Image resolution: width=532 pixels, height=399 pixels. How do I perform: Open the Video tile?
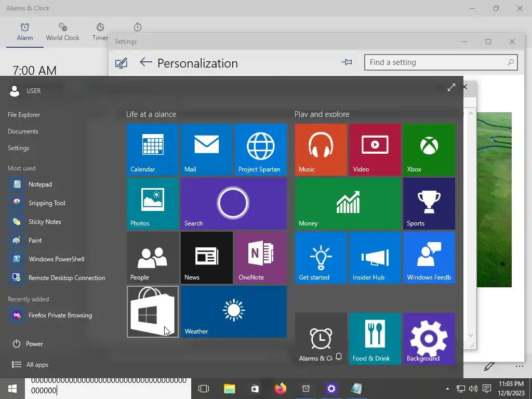coord(375,149)
